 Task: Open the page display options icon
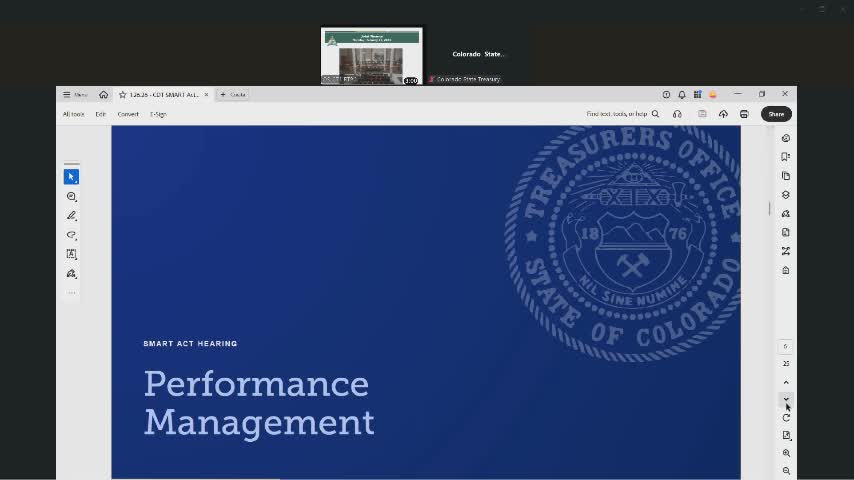[x=786, y=435]
